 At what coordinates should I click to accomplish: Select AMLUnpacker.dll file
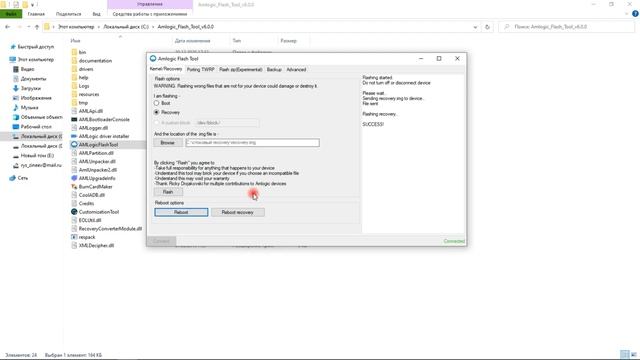click(97, 162)
